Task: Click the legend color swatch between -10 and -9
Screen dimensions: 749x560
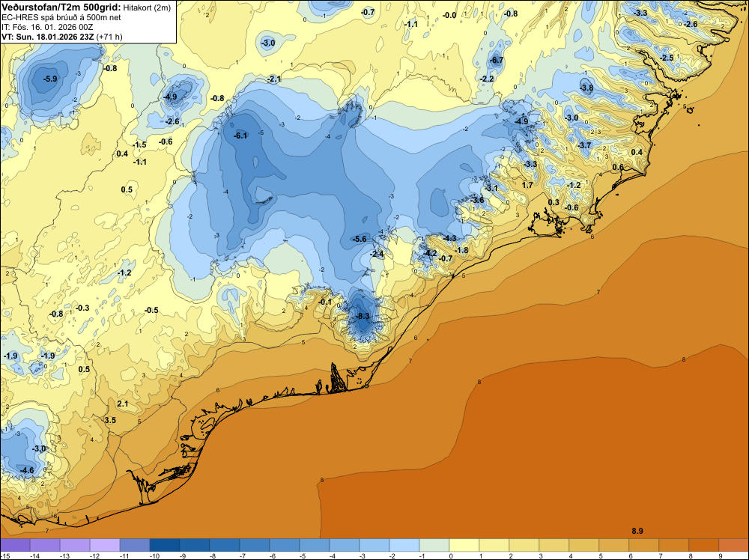Action: (x=165, y=545)
